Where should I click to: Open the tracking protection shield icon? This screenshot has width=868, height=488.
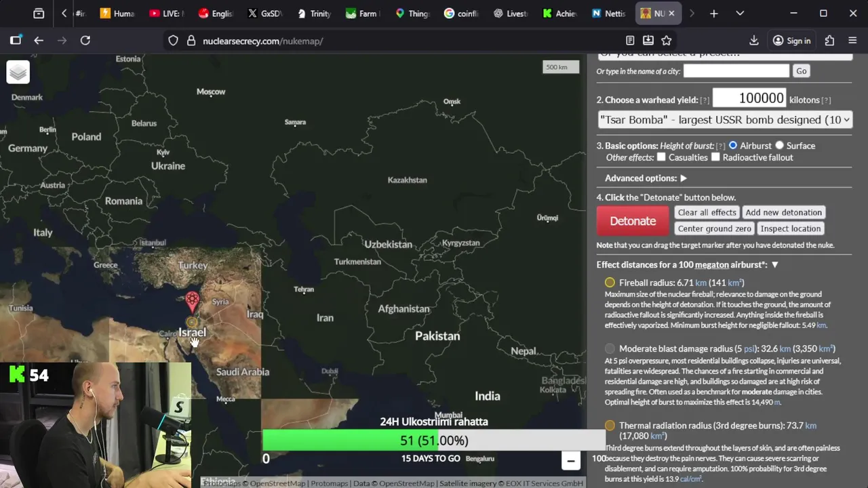(174, 41)
